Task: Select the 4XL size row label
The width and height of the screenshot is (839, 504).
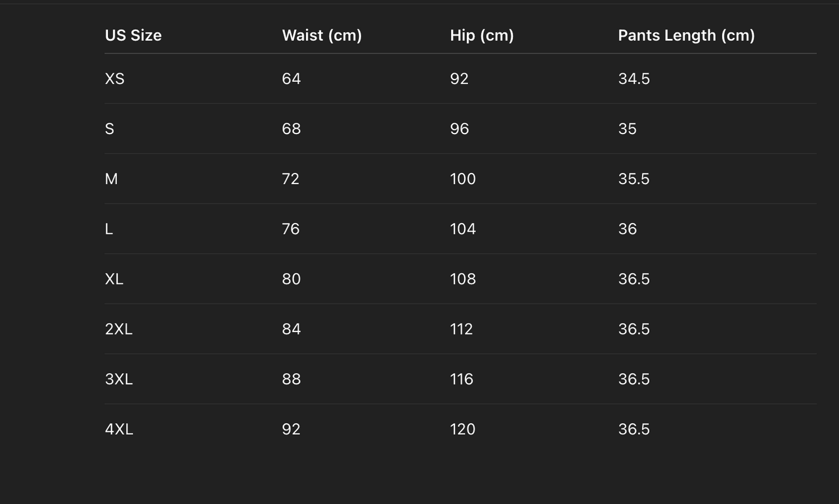Action: coord(119,429)
